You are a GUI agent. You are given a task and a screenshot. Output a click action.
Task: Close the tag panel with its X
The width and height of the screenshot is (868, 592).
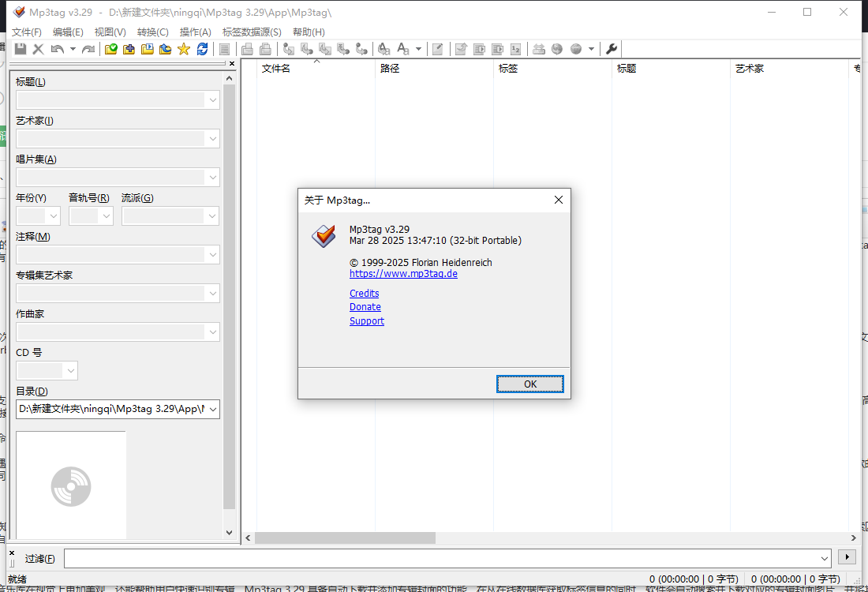point(232,64)
